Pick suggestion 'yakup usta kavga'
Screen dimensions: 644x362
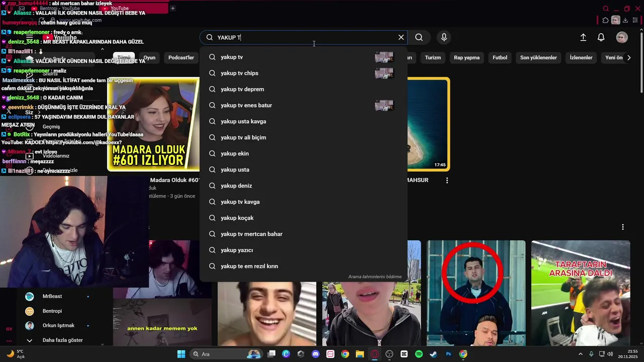click(x=303, y=121)
